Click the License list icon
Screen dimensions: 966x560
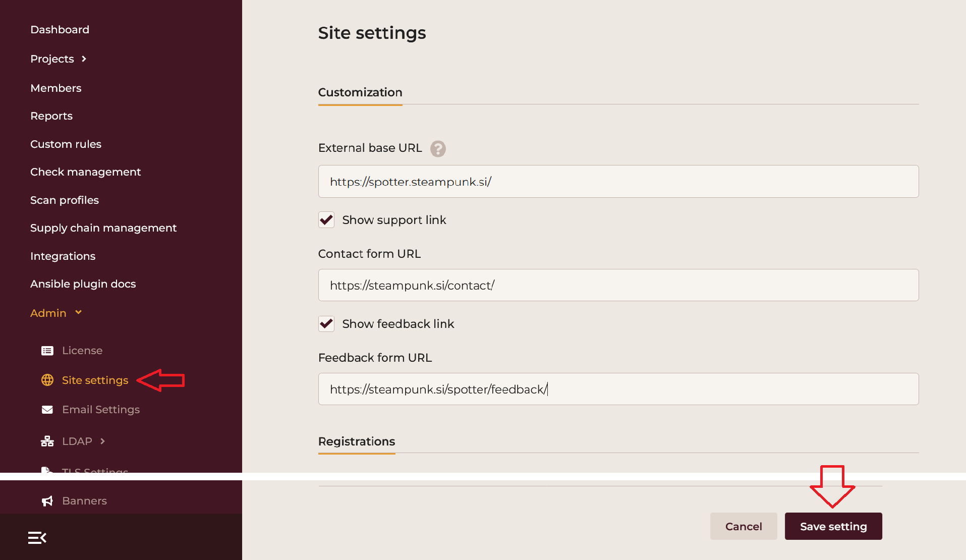coord(47,351)
